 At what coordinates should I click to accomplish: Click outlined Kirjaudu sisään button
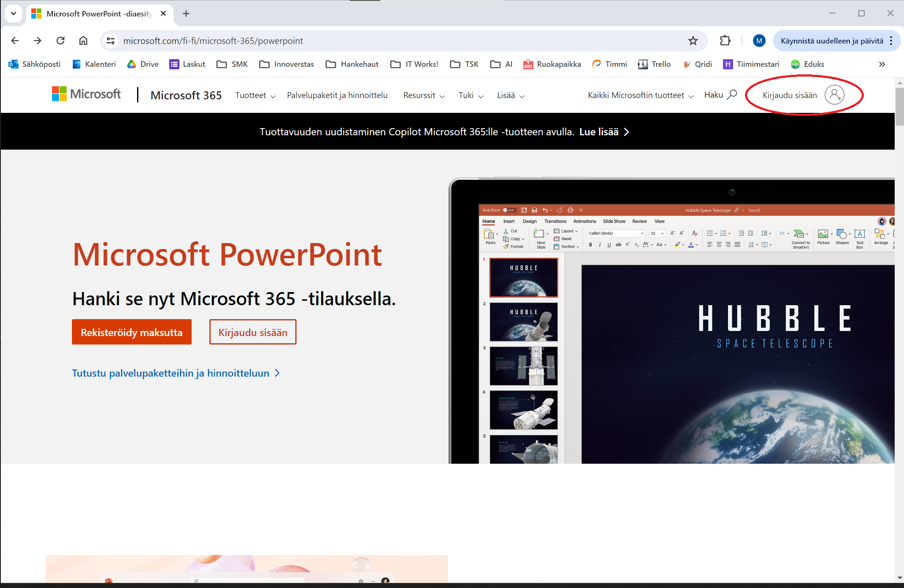pos(253,332)
